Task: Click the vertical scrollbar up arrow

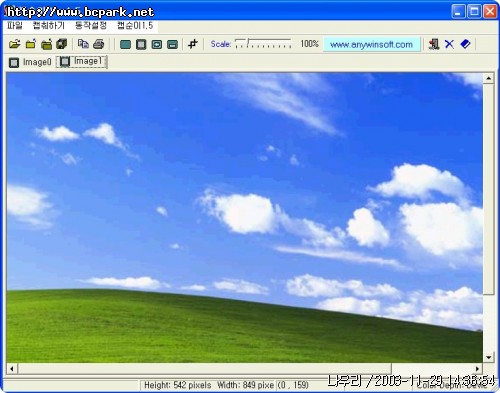Action: tap(488, 78)
